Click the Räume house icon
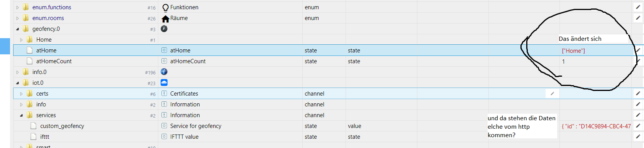 pyautogui.click(x=166, y=18)
